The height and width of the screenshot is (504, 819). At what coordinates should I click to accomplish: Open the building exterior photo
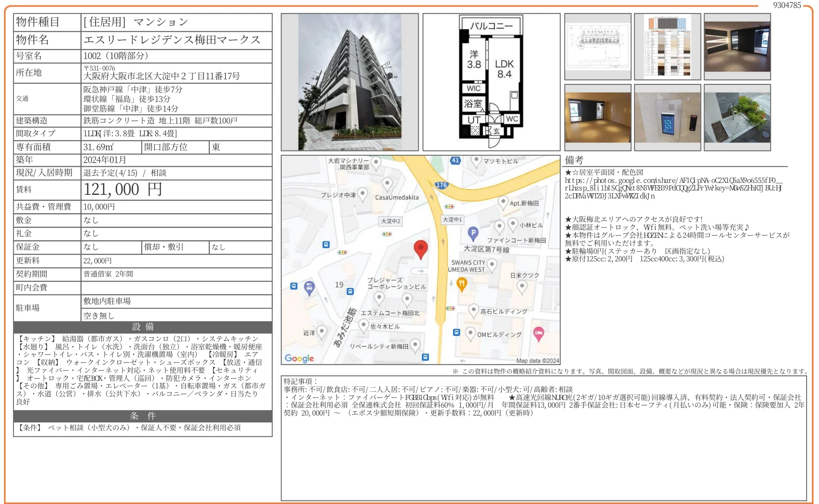[349, 82]
